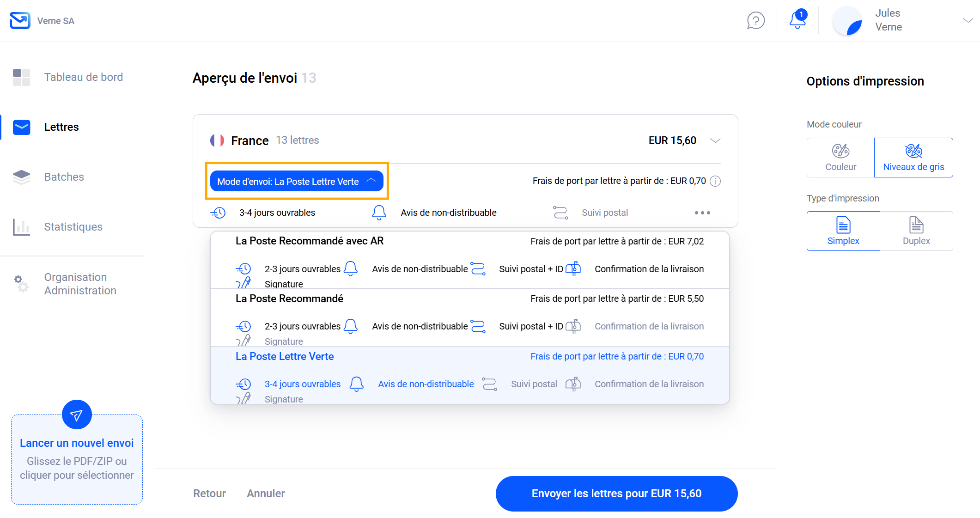Click Envoyer les lettres pour EUR 15,60
Viewport: 980px width, 518px height.
click(616, 494)
